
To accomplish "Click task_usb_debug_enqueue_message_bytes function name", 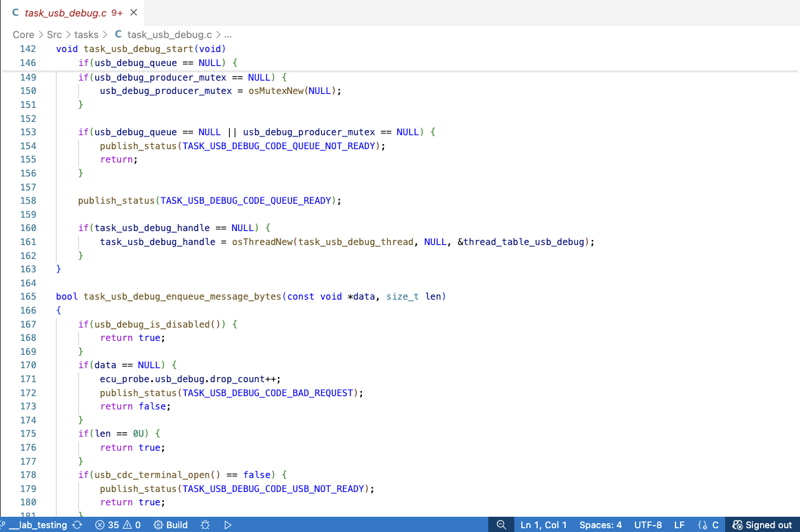I will 182,296.
